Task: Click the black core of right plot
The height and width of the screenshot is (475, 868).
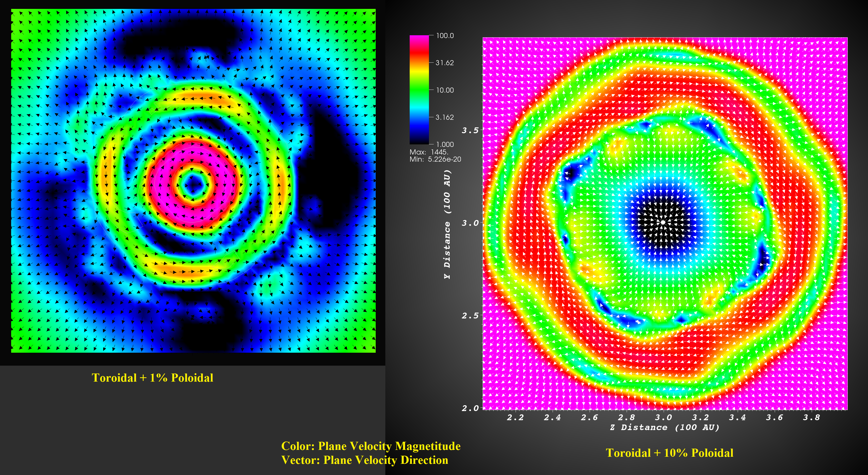Action: (663, 222)
